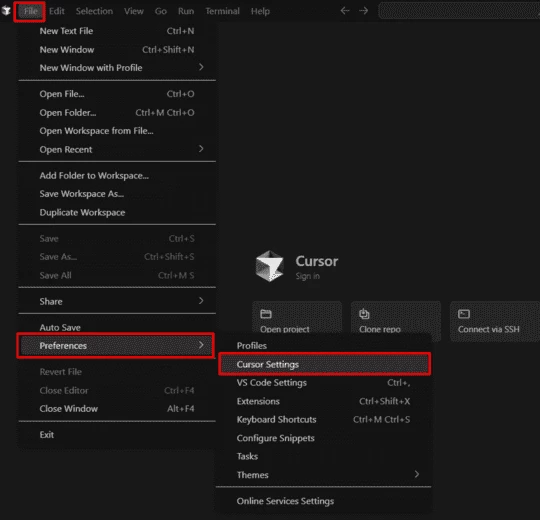
Task: Choose Configure Snippets
Action: tap(324, 438)
